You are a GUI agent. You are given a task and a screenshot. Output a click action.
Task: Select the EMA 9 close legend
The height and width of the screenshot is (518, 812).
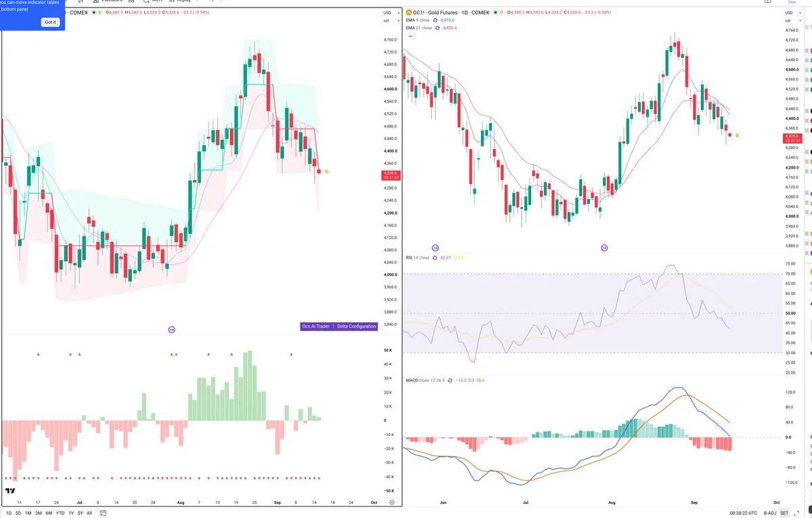[418, 20]
